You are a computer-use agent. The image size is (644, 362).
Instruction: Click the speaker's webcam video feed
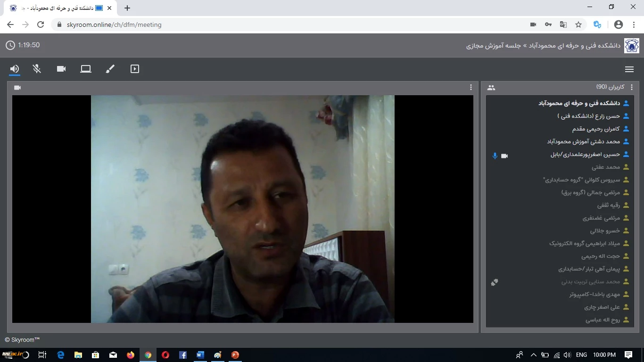(242, 209)
